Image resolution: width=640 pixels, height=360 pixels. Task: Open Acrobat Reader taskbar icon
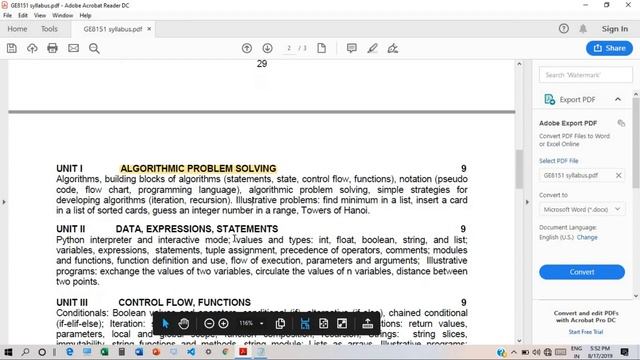click(x=243, y=351)
